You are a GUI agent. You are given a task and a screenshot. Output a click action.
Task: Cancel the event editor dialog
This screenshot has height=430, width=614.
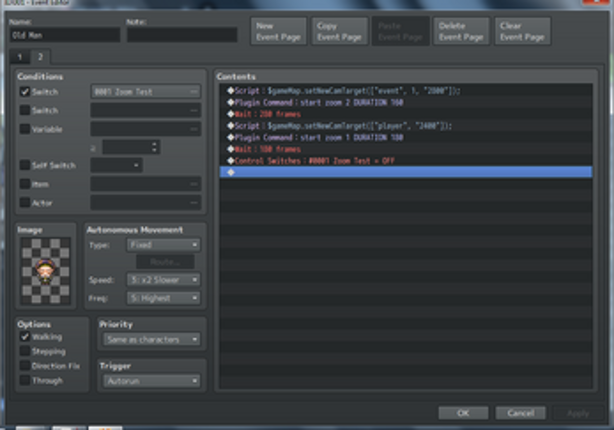click(520, 413)
